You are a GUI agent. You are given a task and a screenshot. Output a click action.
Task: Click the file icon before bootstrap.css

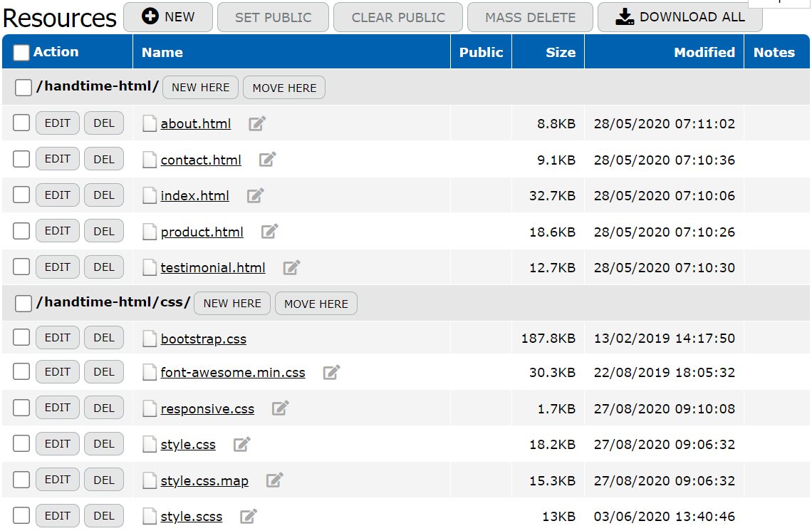tap(149, 339)
